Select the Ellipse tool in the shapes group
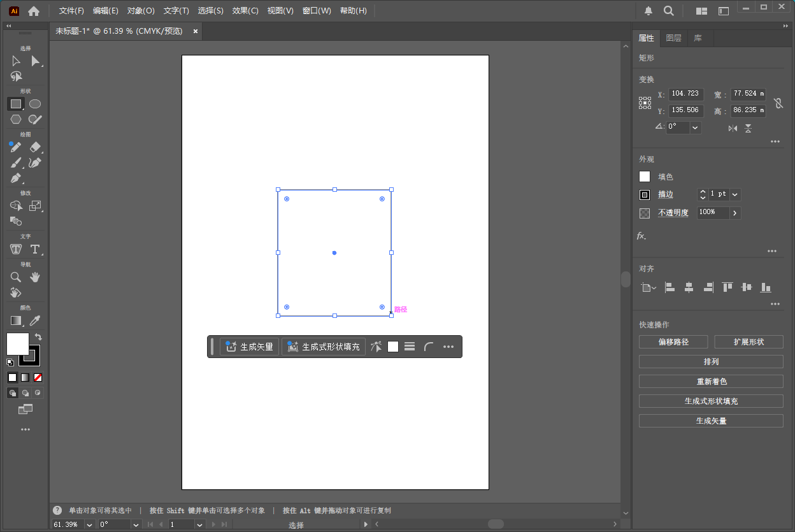Viewport: 795px width, 532px height. pos(35,103)
